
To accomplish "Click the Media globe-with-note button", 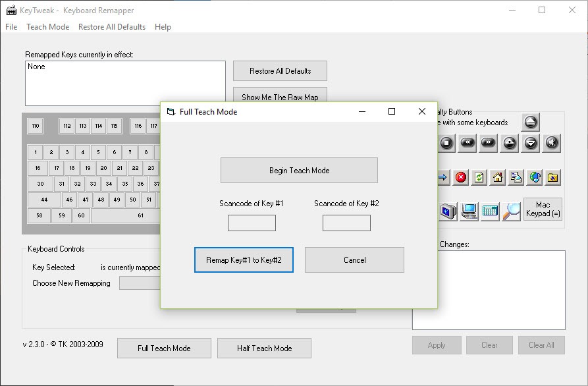I will (x=535, y=177).
